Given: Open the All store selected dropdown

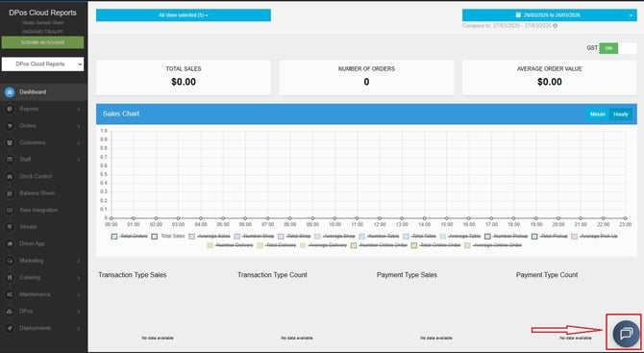Looking at the screenshot, I should click(x=184, y=15).
